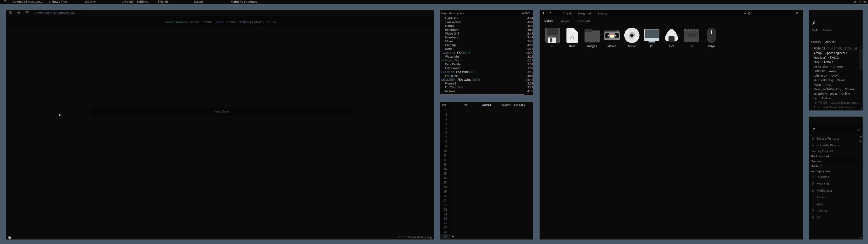Screen dimensions: 868x244
Task: Click the bookmark star icon in browser
Action: 10,237
